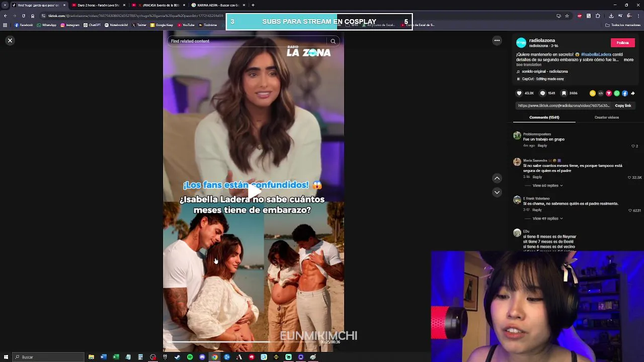The width and height of the screenshot is (644, 362).
Task: Open the three-dot more options menu
Action: click(497, 40)
